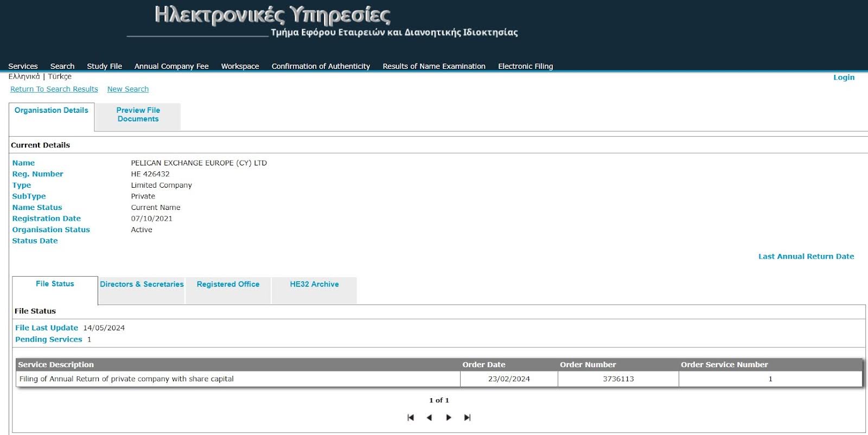
Task: Return To Search Results link
Action: [54, 89]
